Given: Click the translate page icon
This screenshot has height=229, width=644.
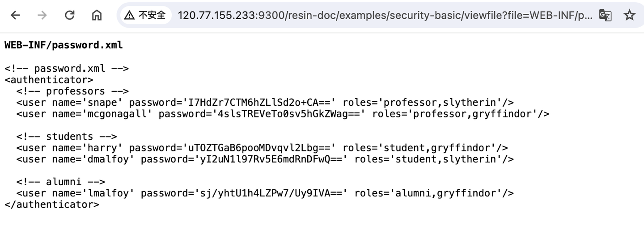Looking at the screenshot, I should 605,15.
